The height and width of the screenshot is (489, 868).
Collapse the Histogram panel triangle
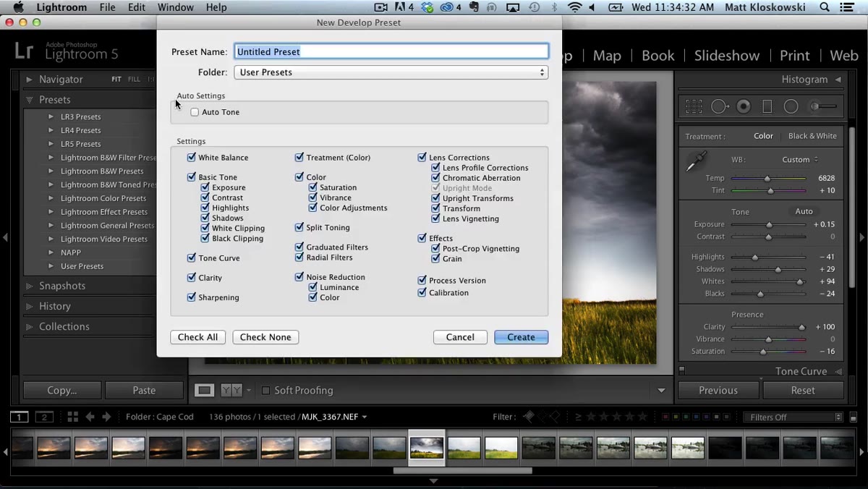[x=838, y=80]
